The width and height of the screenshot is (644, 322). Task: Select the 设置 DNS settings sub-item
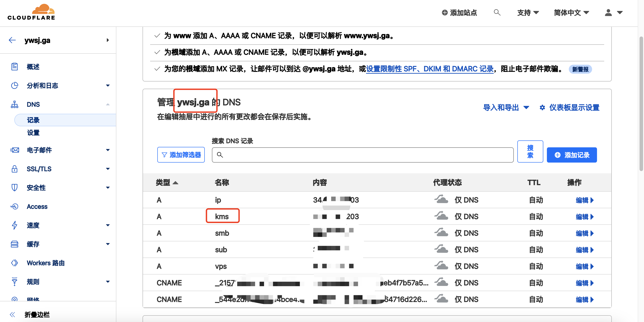coord(33,133)
